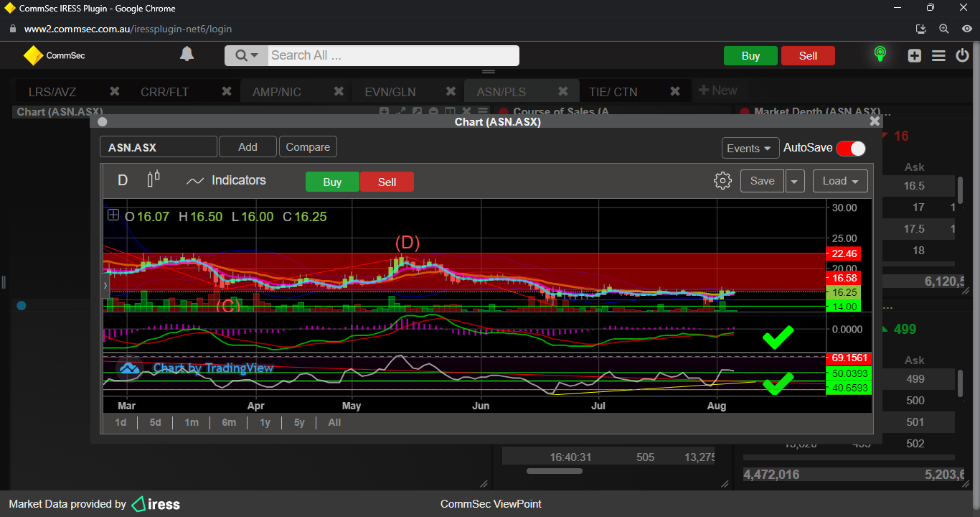Select the 5d time range
The image size is (980, 517).
click(x=155, y=422)
